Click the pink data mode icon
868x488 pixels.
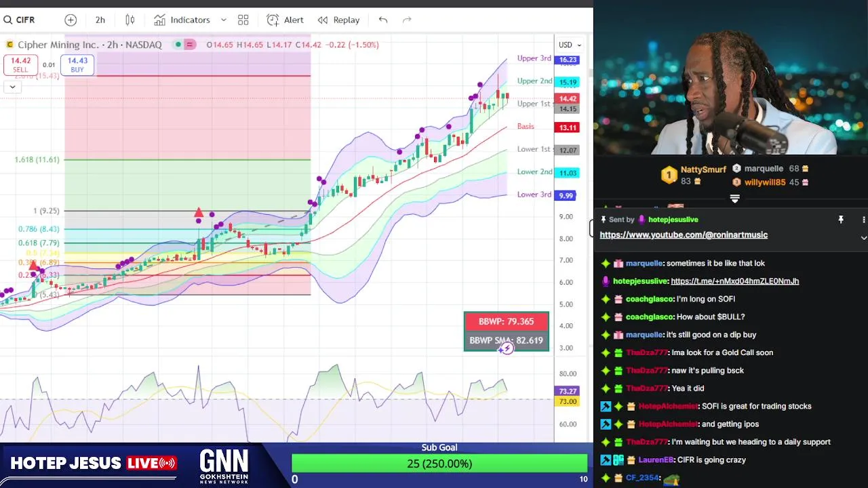click(190, 45)
